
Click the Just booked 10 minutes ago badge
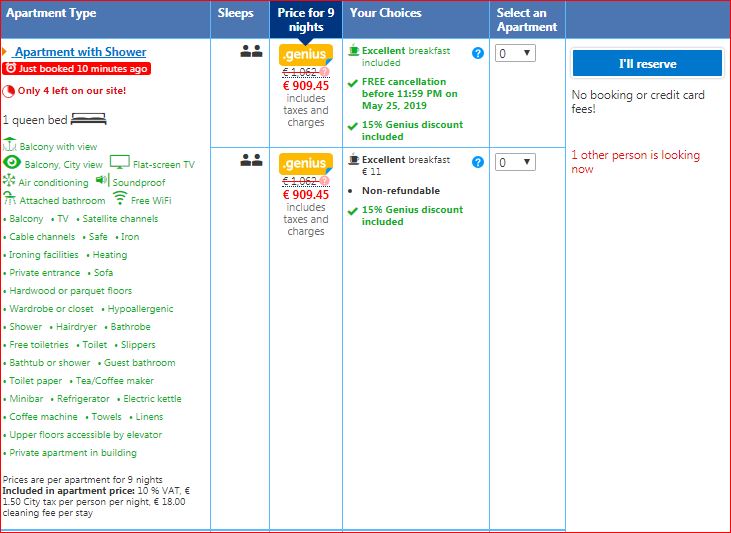point(76,69)
